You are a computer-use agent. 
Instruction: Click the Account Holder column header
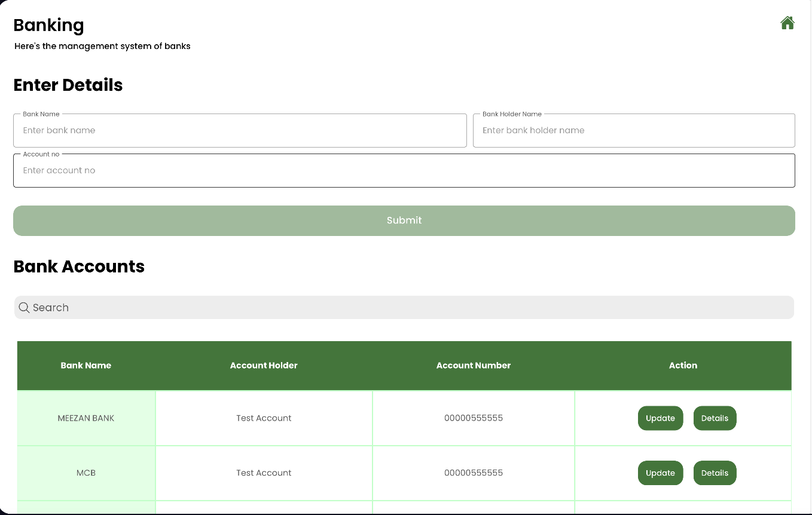[264, 366]
